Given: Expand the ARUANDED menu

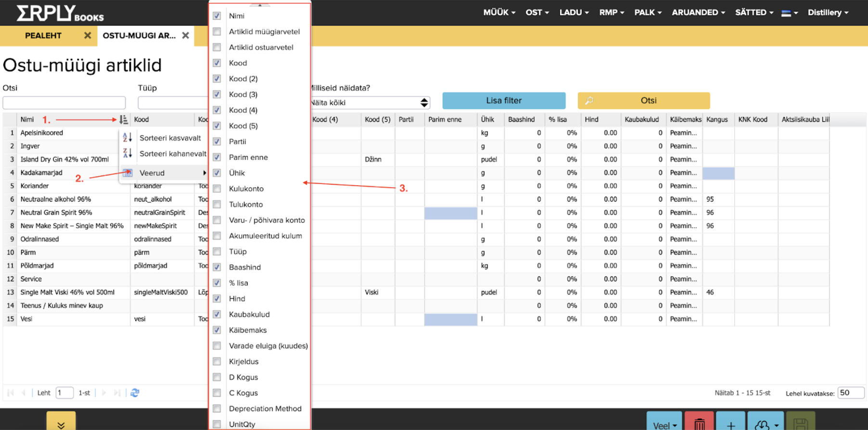Looking at the screenshot, I should point(698,13).
